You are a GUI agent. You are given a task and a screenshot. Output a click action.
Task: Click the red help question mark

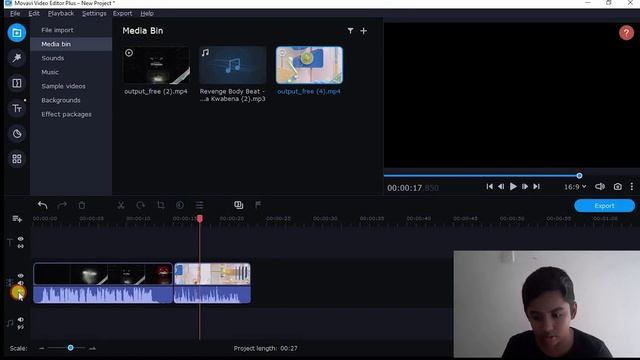point(626,33)
